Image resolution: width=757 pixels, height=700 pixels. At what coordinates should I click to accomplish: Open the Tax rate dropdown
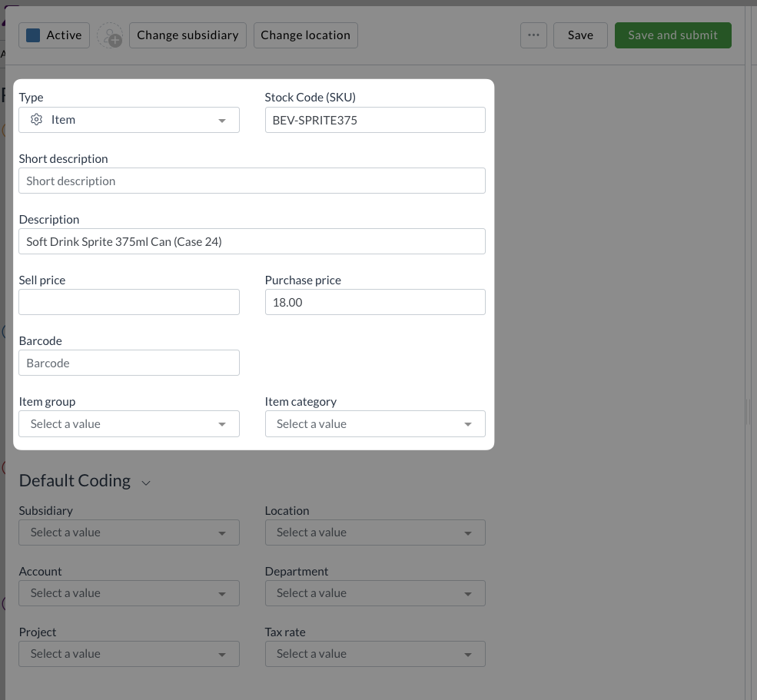click(375, 654)
